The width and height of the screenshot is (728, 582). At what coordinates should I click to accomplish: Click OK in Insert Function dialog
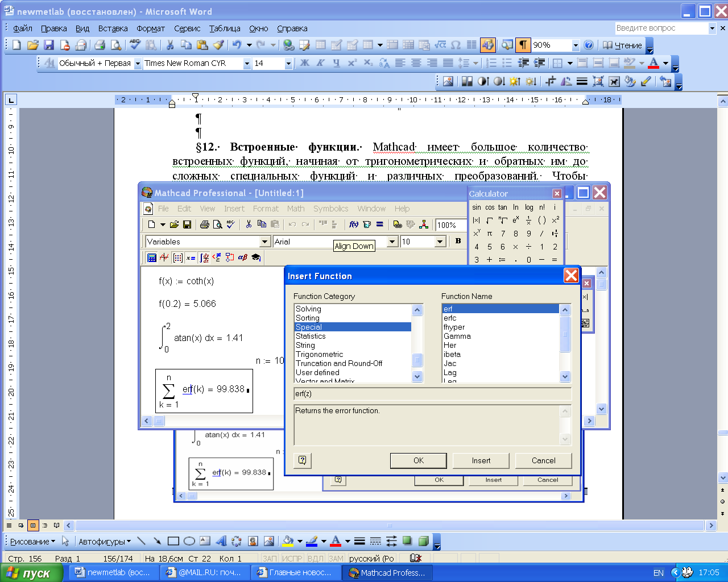[x=419, y=460]
